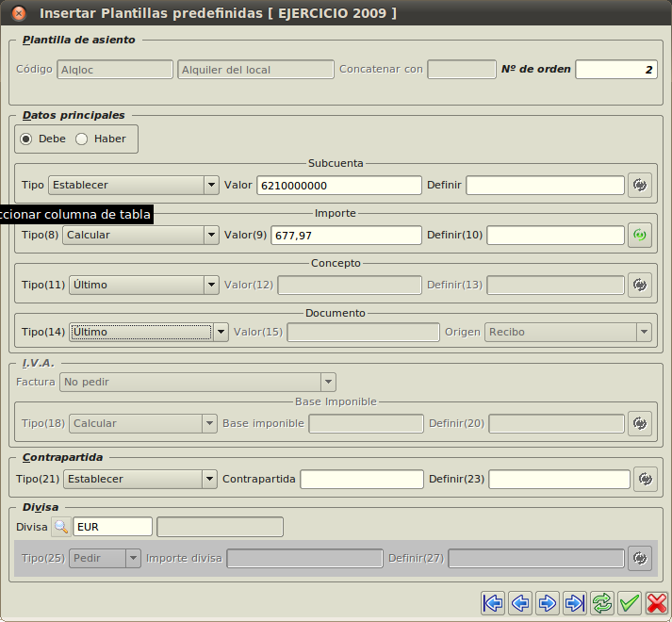The image size is (672, 622).
Task: Open Factura dropdown showing No pedir
Action: [198, 382]
